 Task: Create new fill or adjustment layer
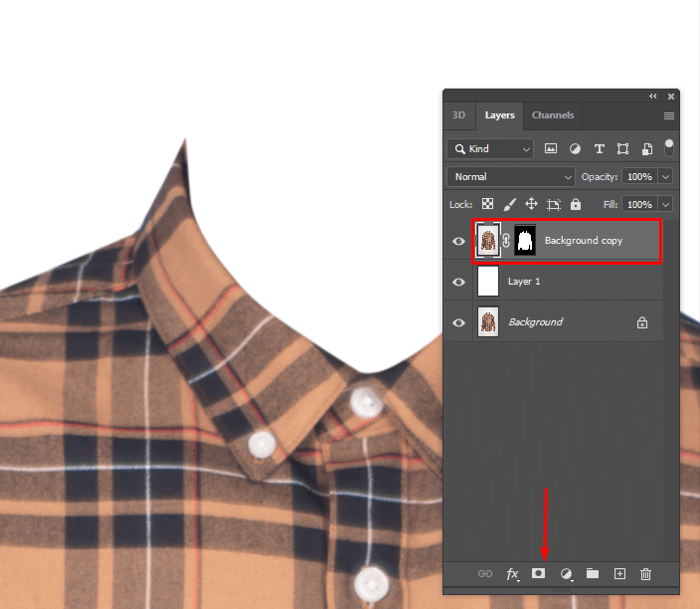[566, 574]
